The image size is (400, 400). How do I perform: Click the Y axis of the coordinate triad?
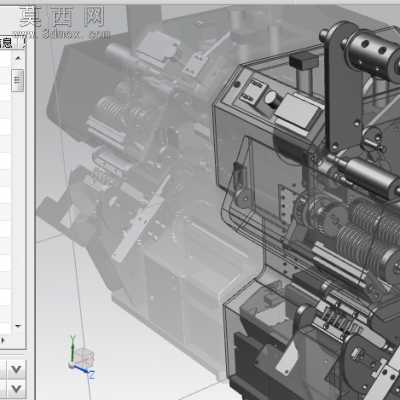pos(72,348)
